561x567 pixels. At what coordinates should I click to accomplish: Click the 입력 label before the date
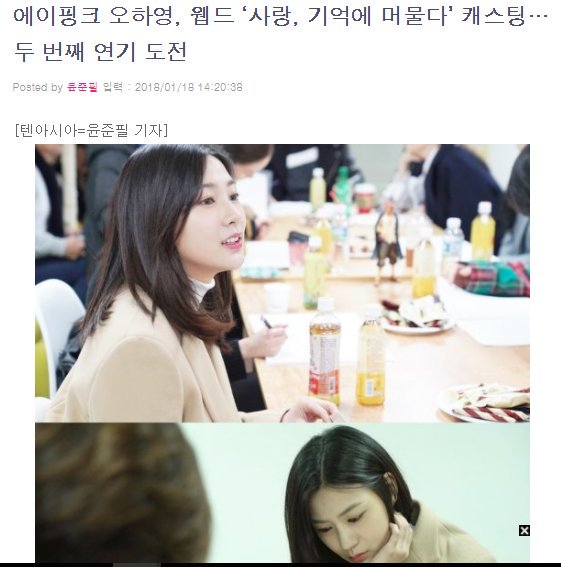pyautogui.click(x=112, y=87)
